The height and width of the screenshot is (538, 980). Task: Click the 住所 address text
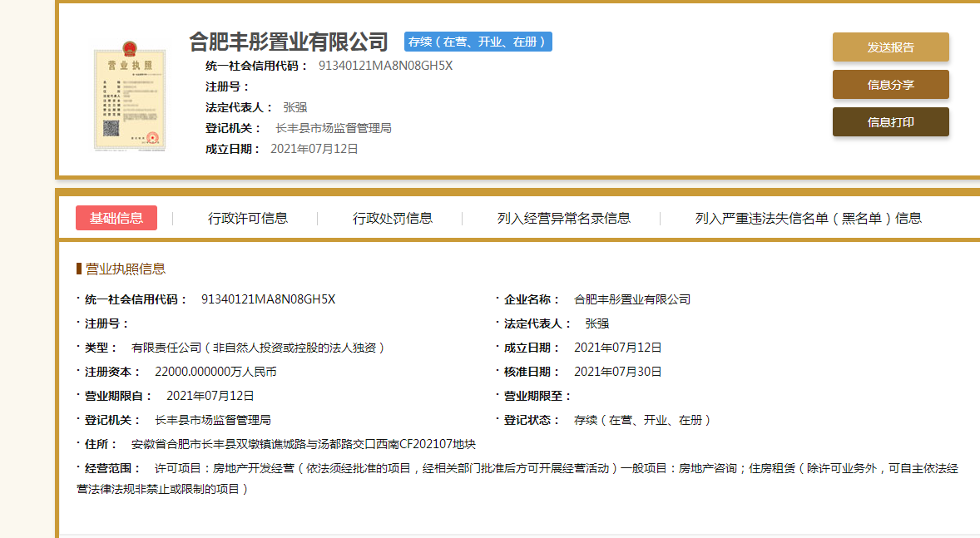pos(303,444)
